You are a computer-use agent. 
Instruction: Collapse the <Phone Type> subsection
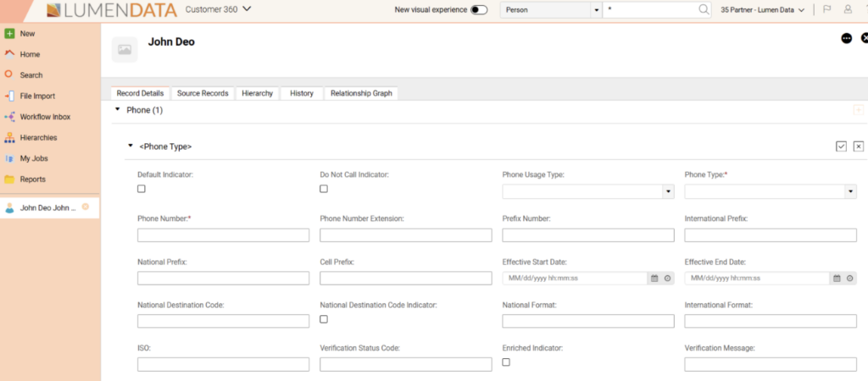tap(131, 146)
